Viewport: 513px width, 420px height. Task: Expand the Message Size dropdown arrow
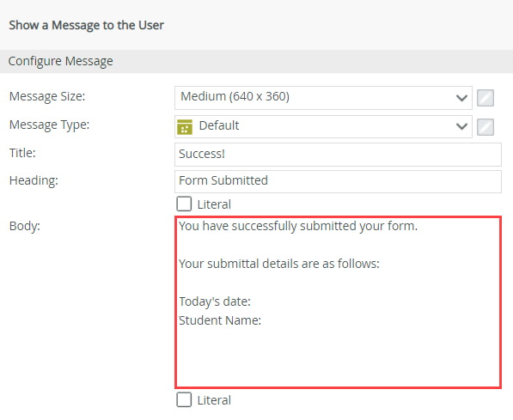click(x=461, y=97)
